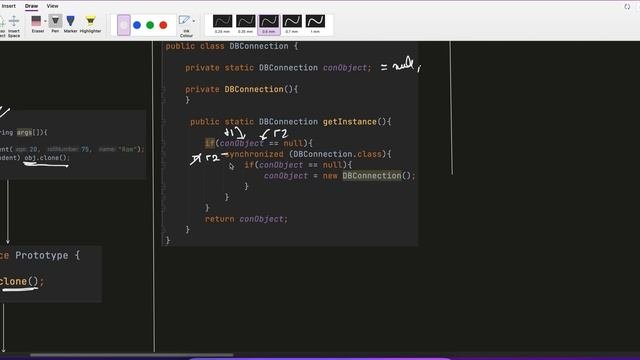The width and height of the screenshot is (640, 360).
Task: Select the Eraser tool
Action: 37,24
